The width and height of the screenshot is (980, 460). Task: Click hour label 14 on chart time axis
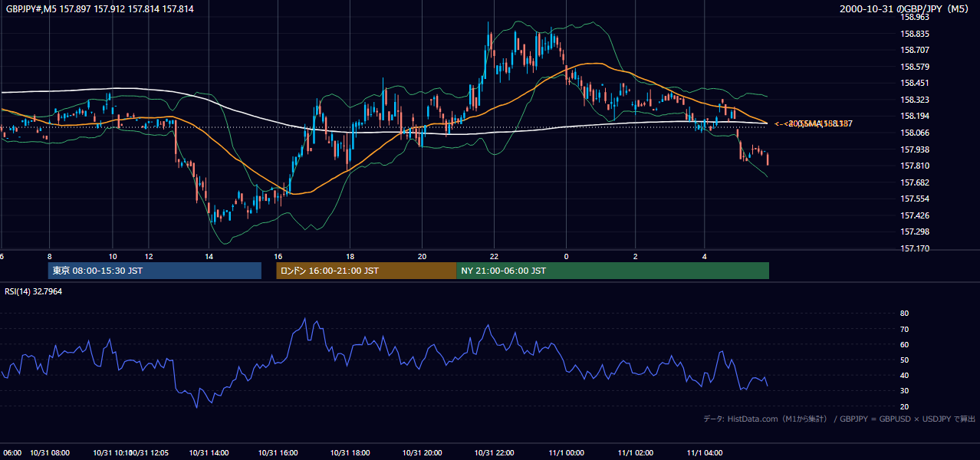(x=209, y=256)
